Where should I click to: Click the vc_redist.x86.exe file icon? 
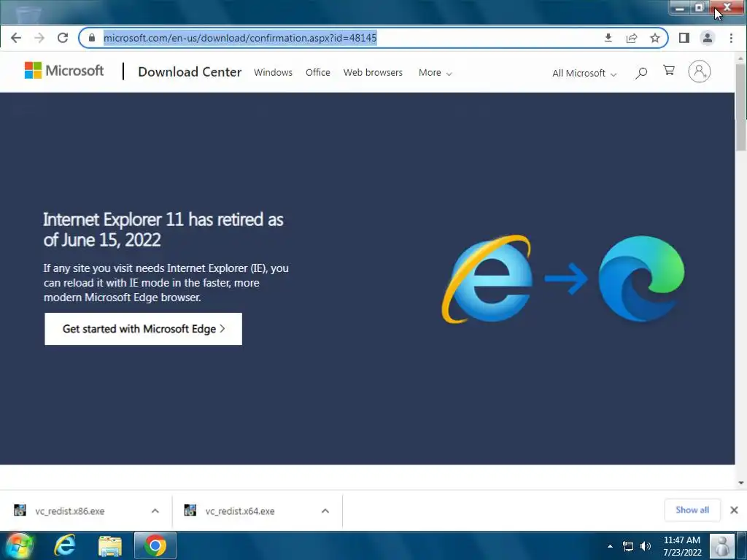click(x=20, y=510)
